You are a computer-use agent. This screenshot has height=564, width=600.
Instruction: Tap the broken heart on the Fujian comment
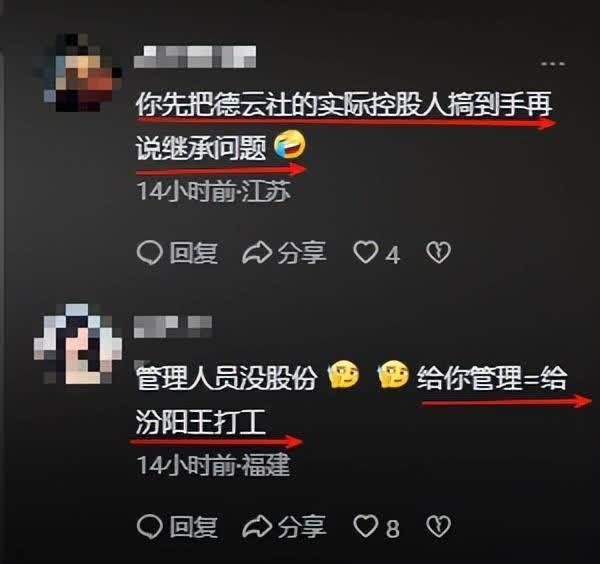click(x=439, y=526)
